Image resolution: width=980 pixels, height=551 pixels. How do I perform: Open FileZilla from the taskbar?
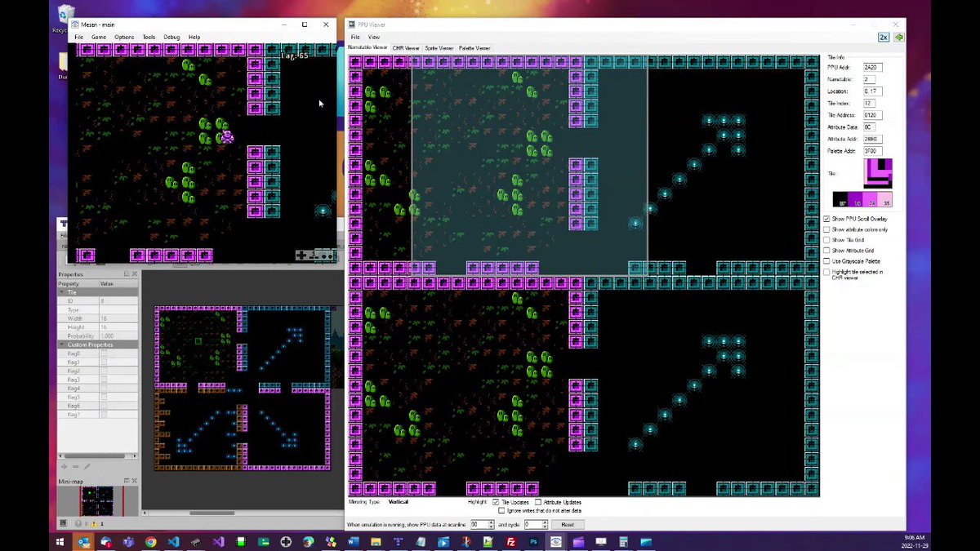pos(511,541)
